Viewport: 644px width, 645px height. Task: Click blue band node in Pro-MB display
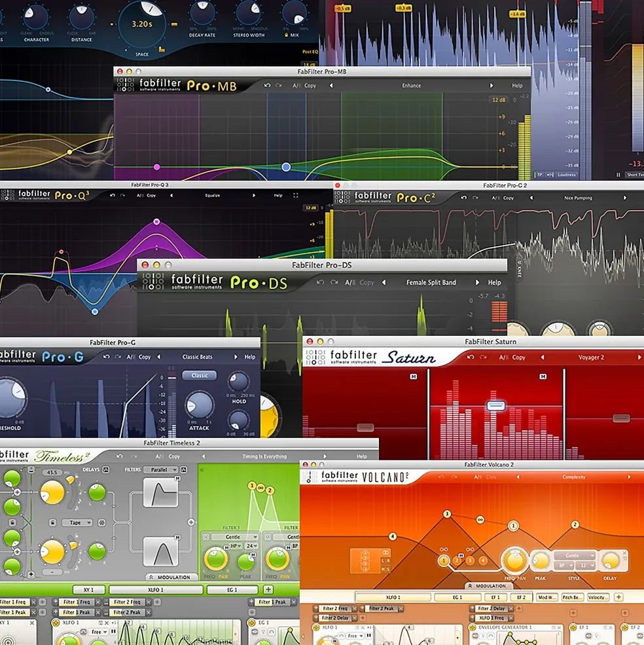tap(286, 166)
